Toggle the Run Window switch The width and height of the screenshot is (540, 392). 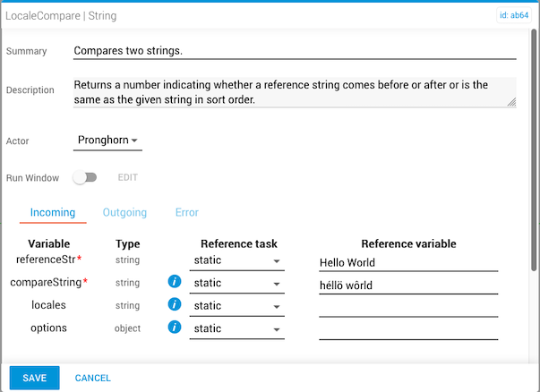(x=86, y=178)
